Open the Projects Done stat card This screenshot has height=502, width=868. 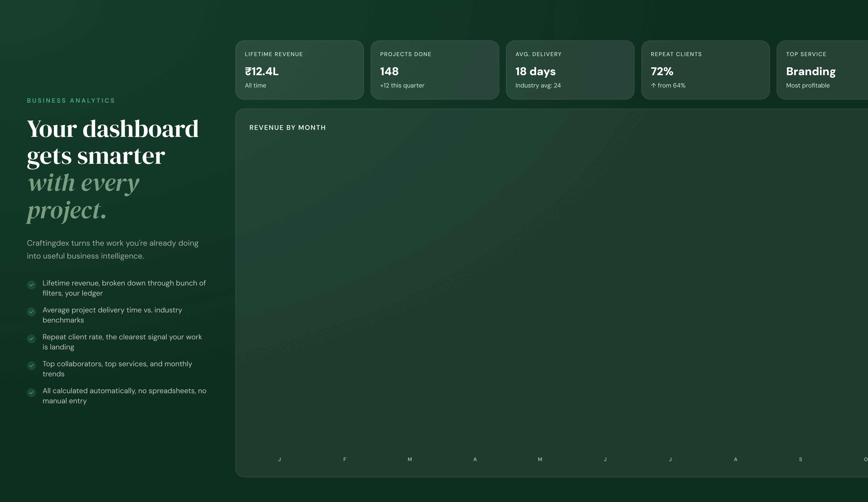coord(435,70)
